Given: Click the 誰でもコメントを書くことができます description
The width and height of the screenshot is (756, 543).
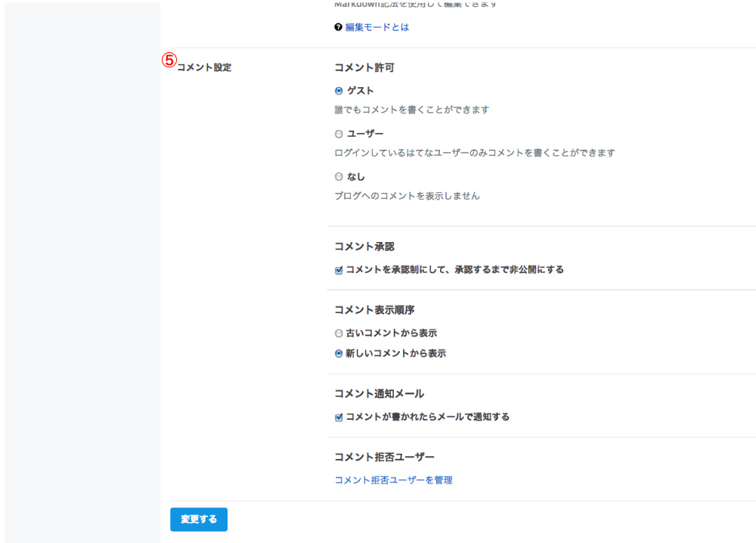Looking at the screenshot, I should (412, 110).
